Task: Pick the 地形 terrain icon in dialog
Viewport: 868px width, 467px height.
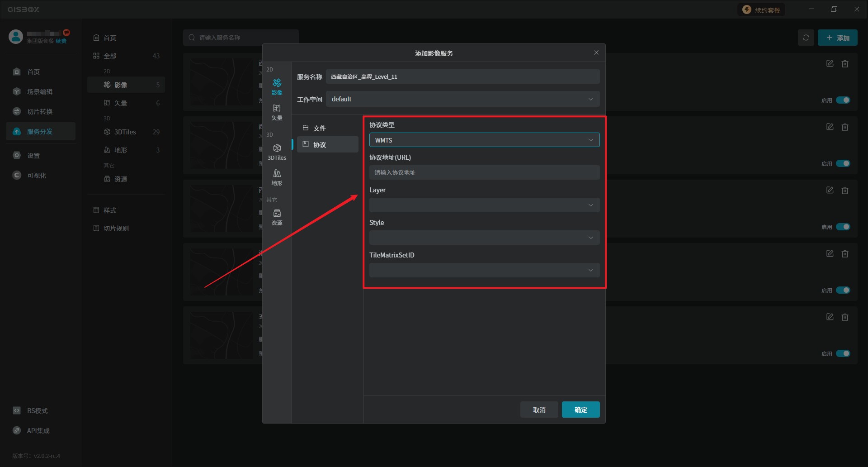Action: pos(277,176)
